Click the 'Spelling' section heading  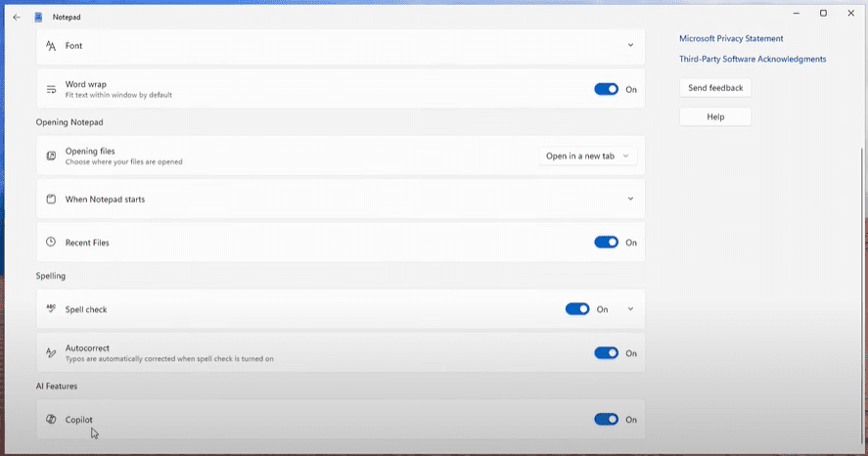point(50,276)
